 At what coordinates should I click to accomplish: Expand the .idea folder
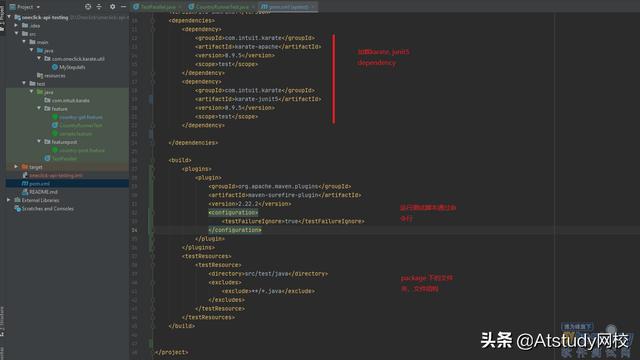tap(16, 25)
